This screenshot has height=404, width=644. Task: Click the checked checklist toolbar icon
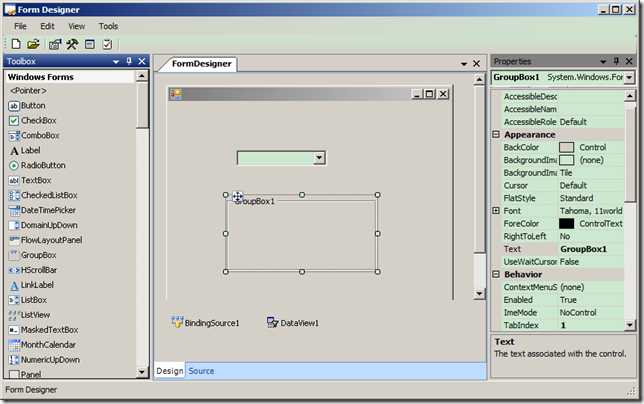coord(107,44)
